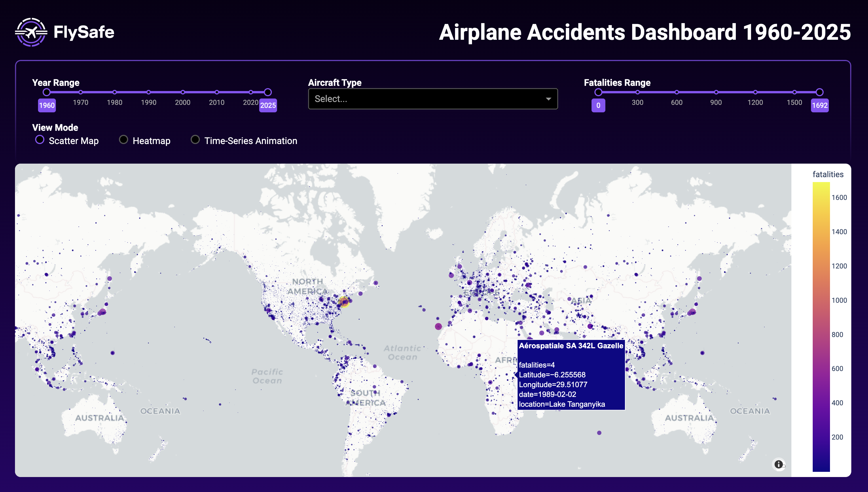The image size is (868, 492).
Task: Click the map attribution info icon
Action: click(x=778, y=464)
